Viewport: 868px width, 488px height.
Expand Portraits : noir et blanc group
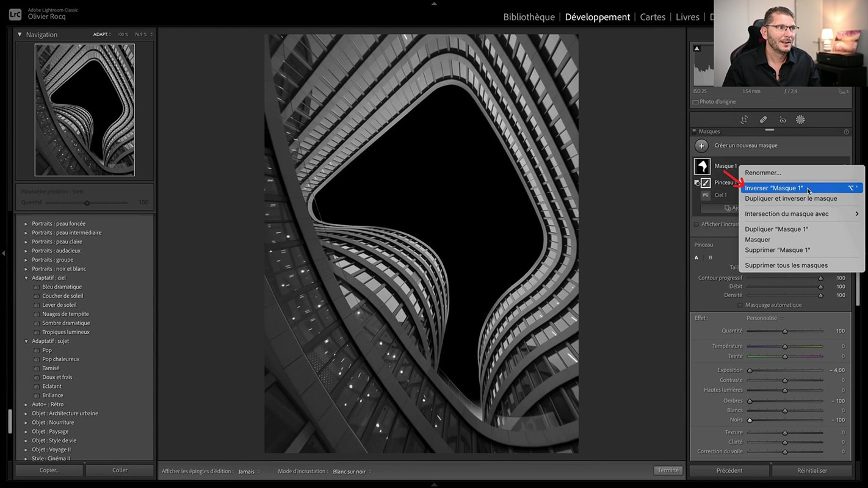[26, 269]
